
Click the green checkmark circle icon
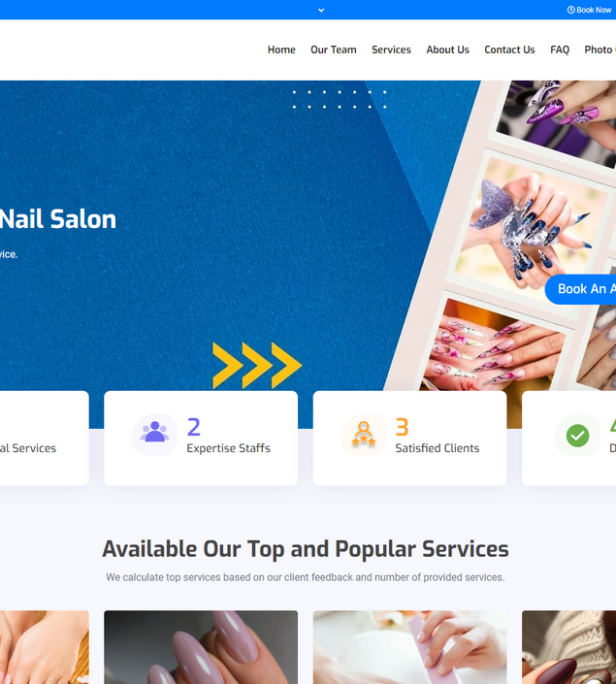(577, 436)
